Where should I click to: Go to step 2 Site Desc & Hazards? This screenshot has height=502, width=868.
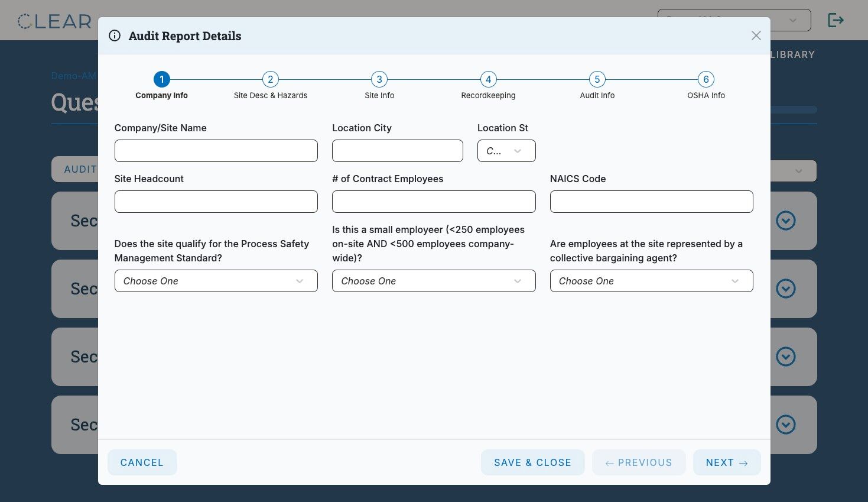click(x=270, y=79)
